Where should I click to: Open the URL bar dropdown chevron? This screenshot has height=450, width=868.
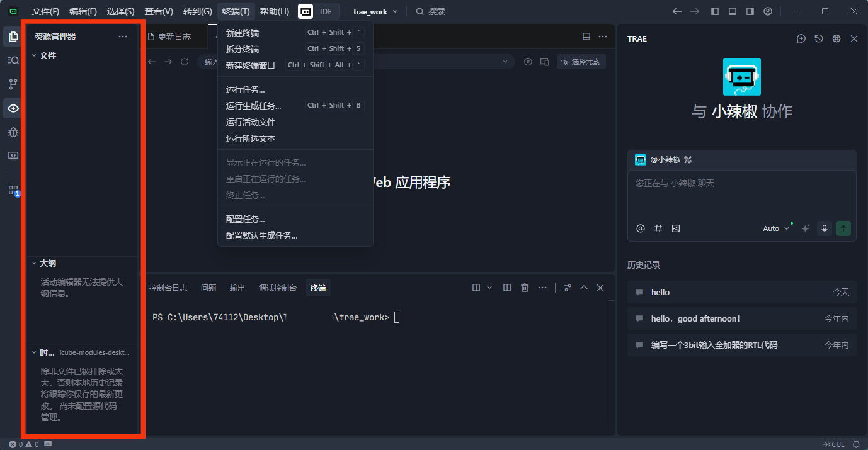(x=505, y=62)
